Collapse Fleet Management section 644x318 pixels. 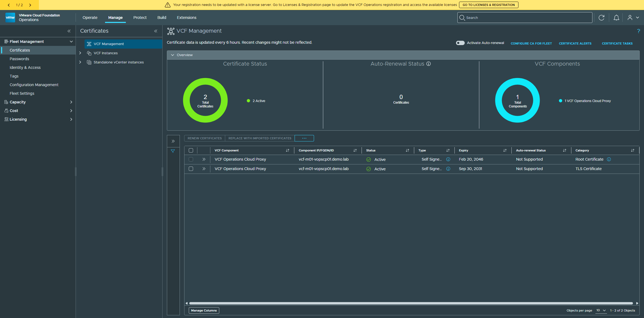tap(71, 42)
